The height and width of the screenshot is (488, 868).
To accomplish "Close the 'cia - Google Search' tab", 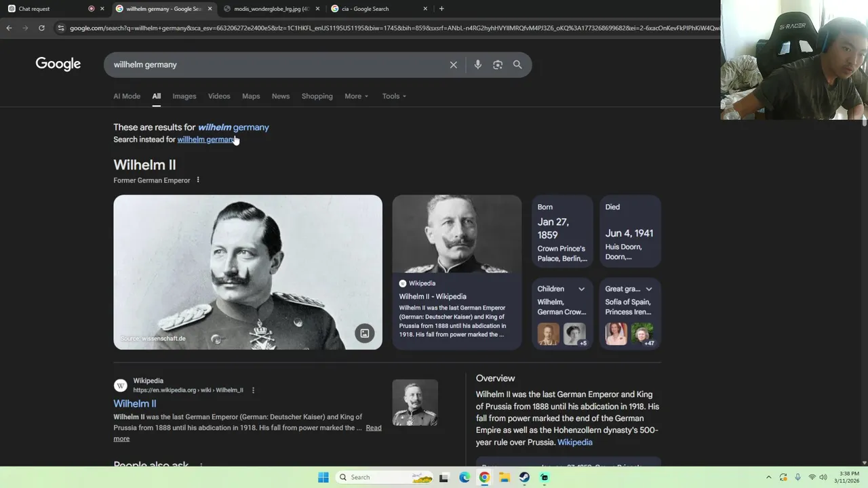I will coord(425,9).
